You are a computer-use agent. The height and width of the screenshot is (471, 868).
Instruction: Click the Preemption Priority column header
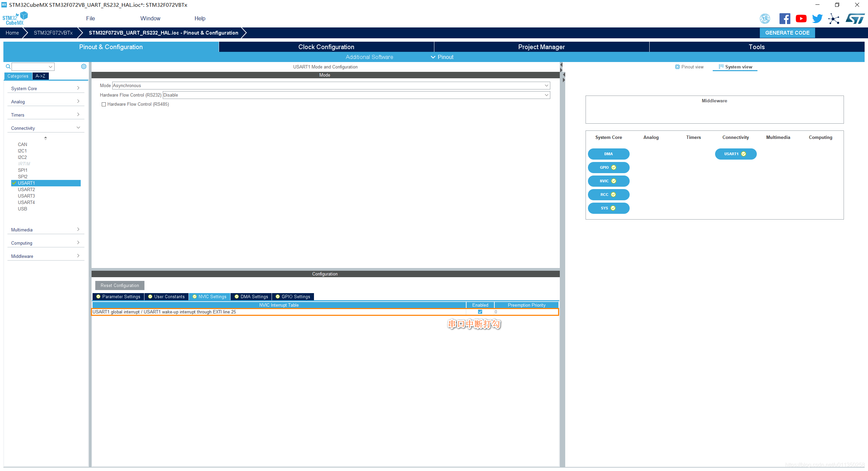pyautogui.click(x=527, y=305)
